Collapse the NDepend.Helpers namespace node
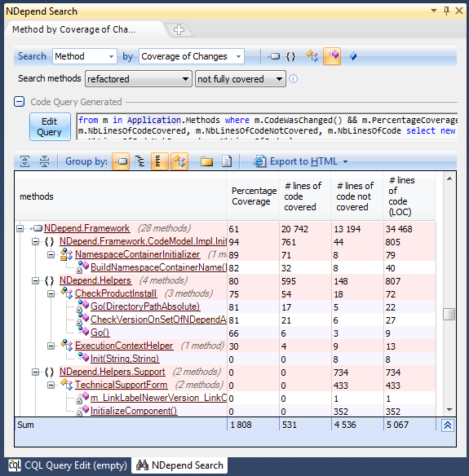Image resolution: width=469 pixels, height=476 pixels. coord(36,281)
